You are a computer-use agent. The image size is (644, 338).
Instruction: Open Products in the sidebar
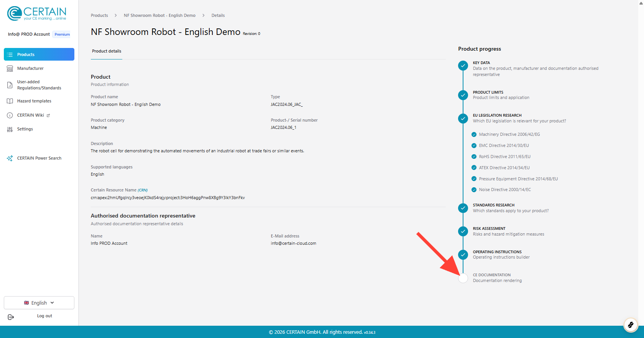tap(39, 54)
